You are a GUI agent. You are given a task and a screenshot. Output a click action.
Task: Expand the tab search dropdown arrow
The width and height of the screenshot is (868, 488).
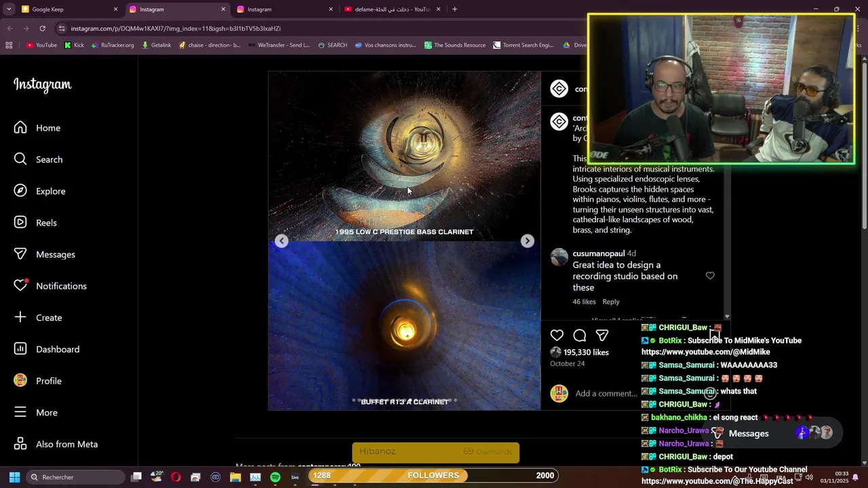(x=9, y=9)
